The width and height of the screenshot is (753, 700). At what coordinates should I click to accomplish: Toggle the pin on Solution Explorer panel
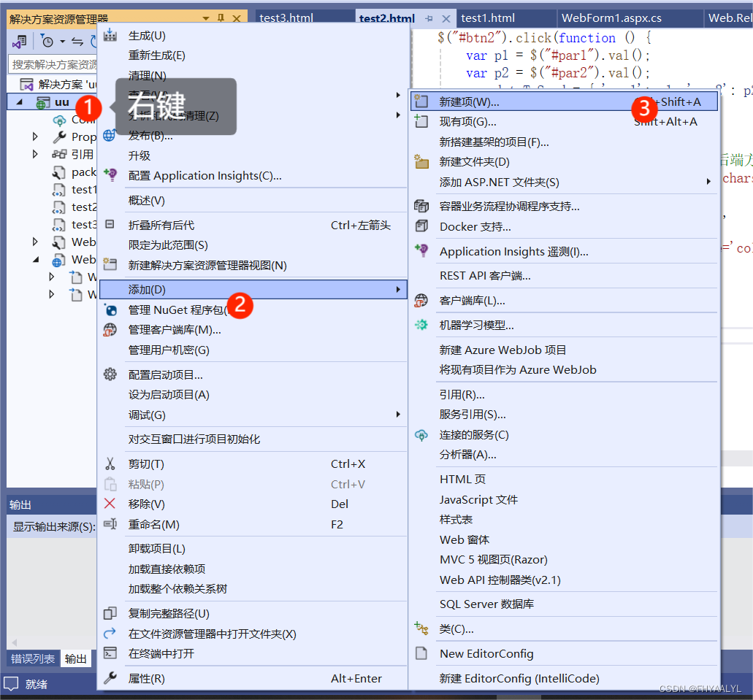[221, 18]
